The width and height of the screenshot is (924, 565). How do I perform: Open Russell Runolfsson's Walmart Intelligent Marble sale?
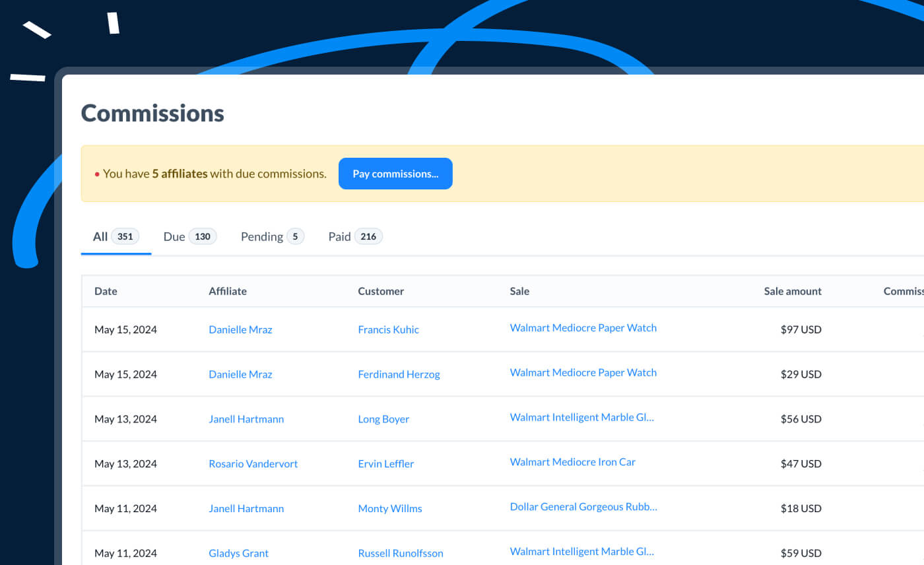pyautogui.click(x=582, y=551)
